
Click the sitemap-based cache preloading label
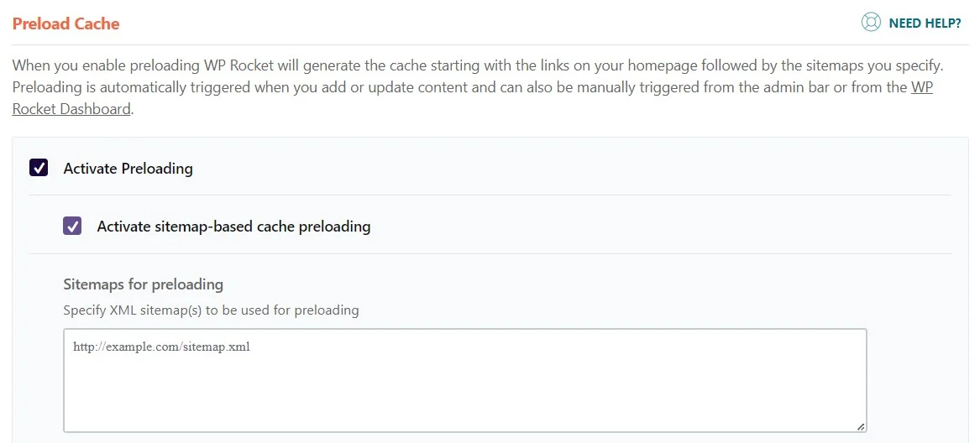[x=233, y=227]
